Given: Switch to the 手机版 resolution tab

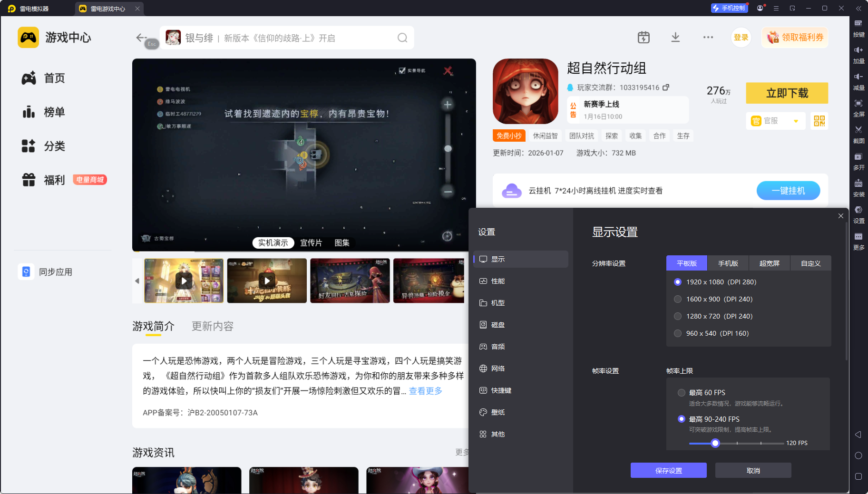Looking at the screenshot, I should (x=728, y=263).
